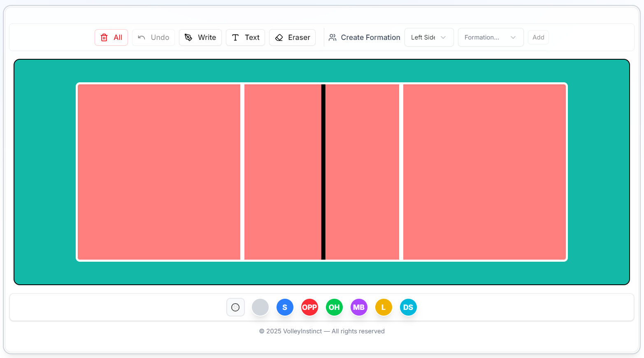Expand the Formation dropdown
This screenshot has width=644, height=358.
click(x=491, y=37)
